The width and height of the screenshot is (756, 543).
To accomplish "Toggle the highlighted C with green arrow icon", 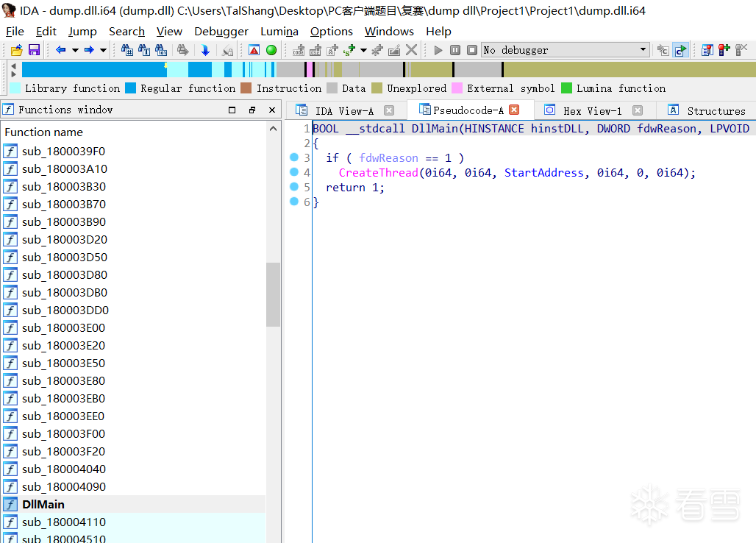I will point(680,50).
